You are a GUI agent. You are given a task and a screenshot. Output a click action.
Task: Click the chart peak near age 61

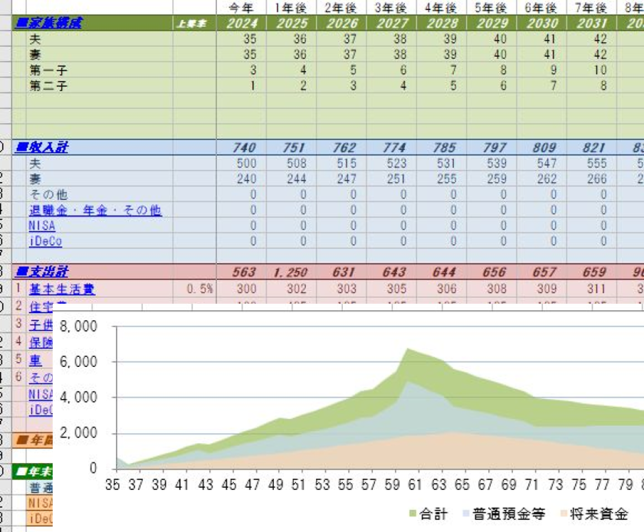click(x=407, y=349)
